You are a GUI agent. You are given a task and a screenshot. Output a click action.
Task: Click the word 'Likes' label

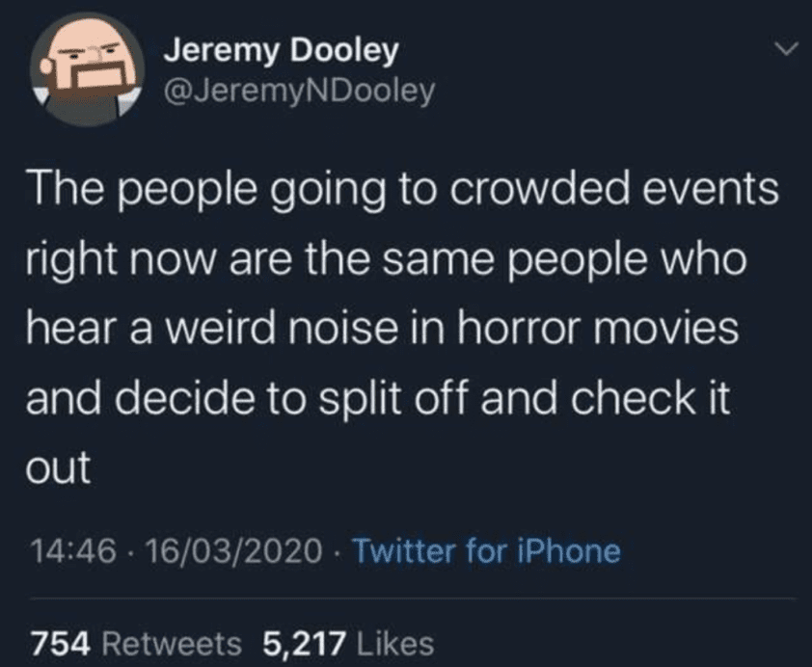[394, 644]
